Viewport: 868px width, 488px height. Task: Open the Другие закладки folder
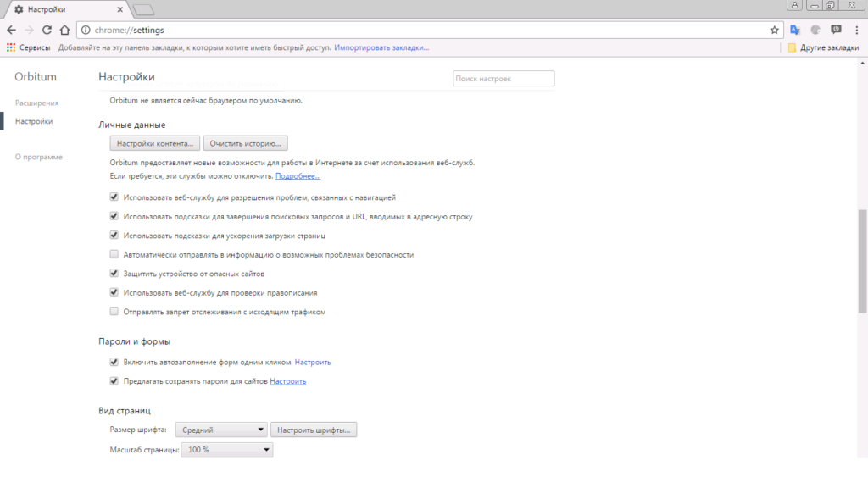823,47
